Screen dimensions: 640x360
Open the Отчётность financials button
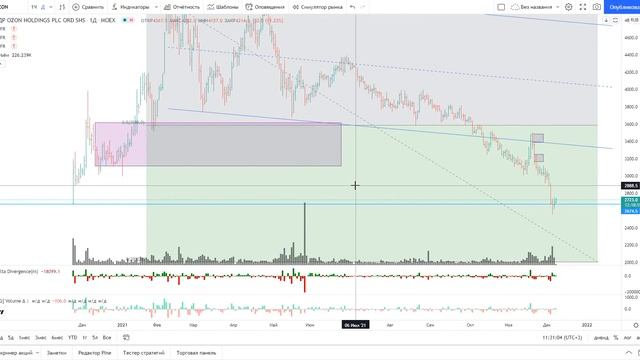(x=182, y=7)
